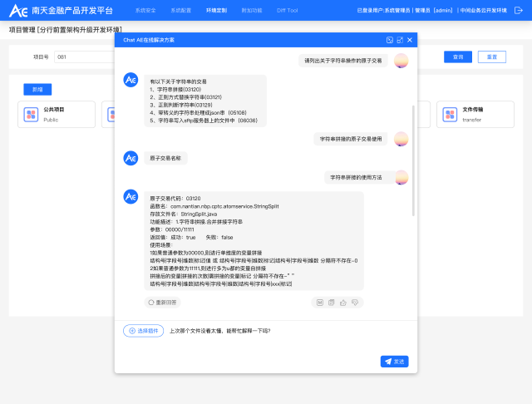Viewport: 532px width, 404px height.
Task: Click the M markdown icon under the answer
Action: pyautogui.click(x=319, y=303)
